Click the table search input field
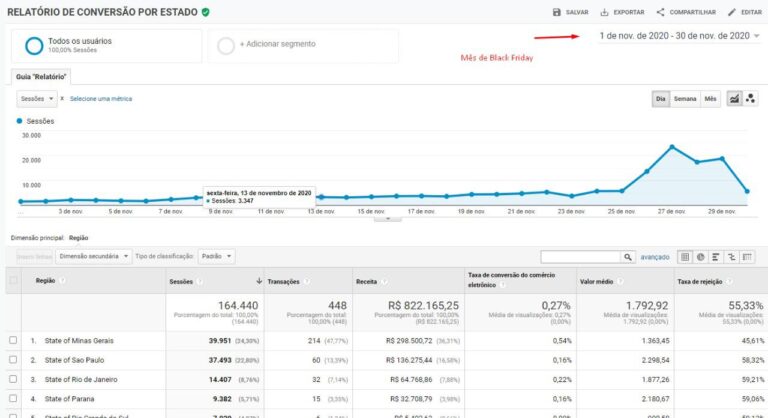 click(580, 257)
